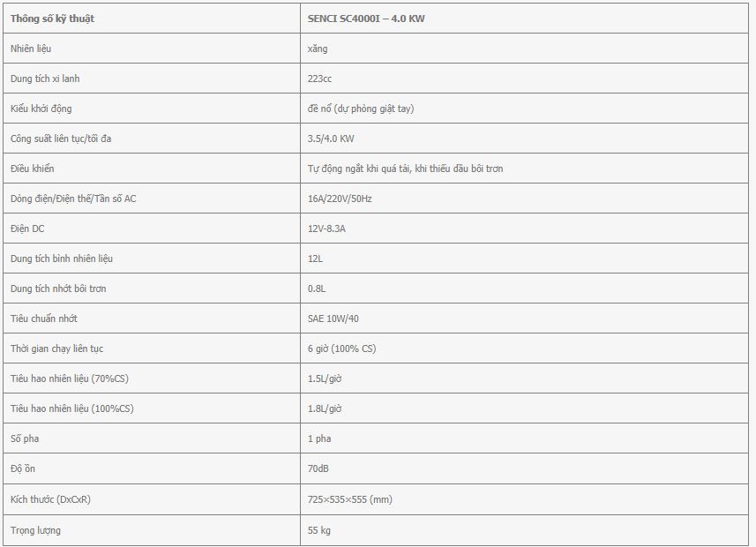Click the 'Nhiên liệu' row label
The height and width of the screenshot is (547, 756).
pyautogui.click(x=31, y=49)
